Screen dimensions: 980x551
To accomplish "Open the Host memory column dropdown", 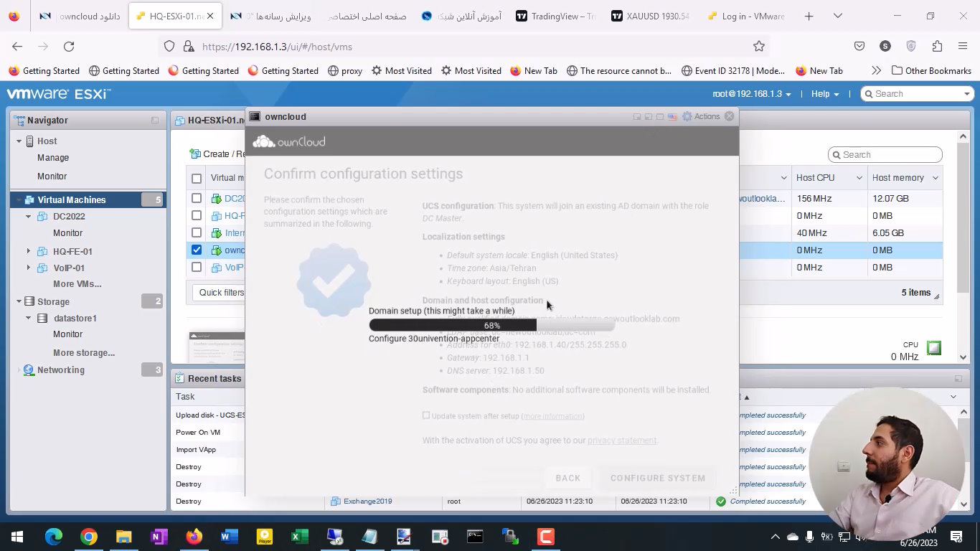I will tap(935, 178).
